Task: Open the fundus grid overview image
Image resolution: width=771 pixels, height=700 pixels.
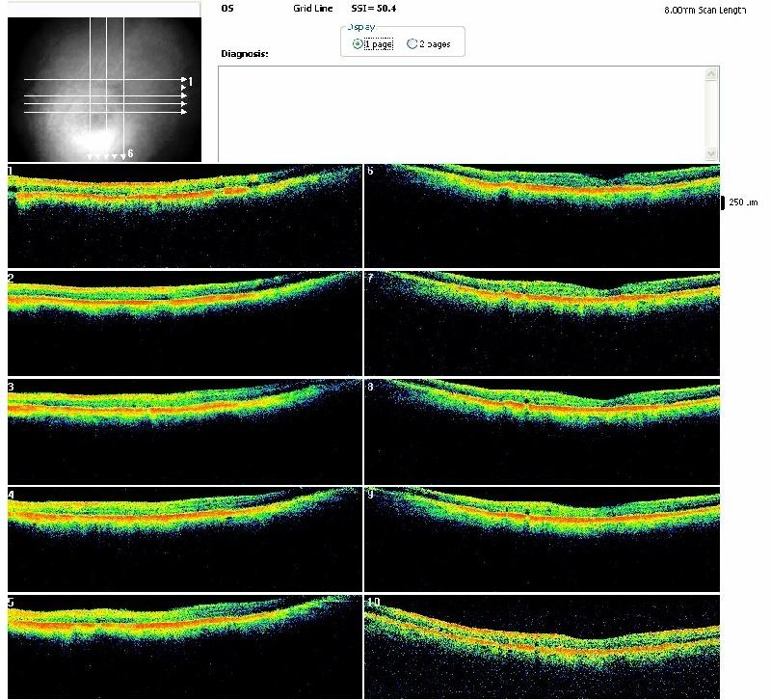Action: click(104, 90)
